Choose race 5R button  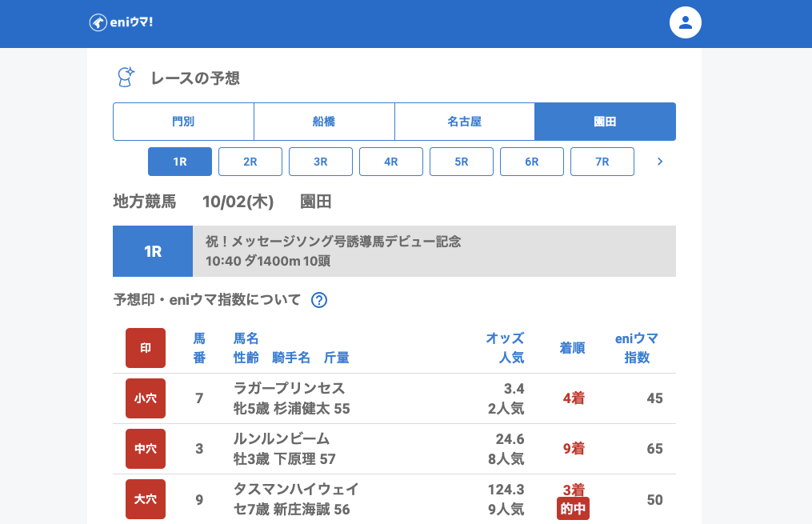(462, 162)
